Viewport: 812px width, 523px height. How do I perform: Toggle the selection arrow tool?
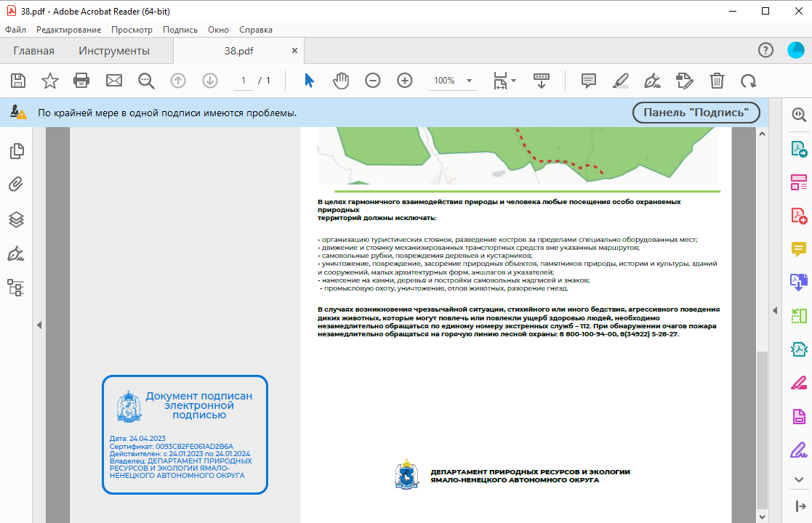(309, 81)
